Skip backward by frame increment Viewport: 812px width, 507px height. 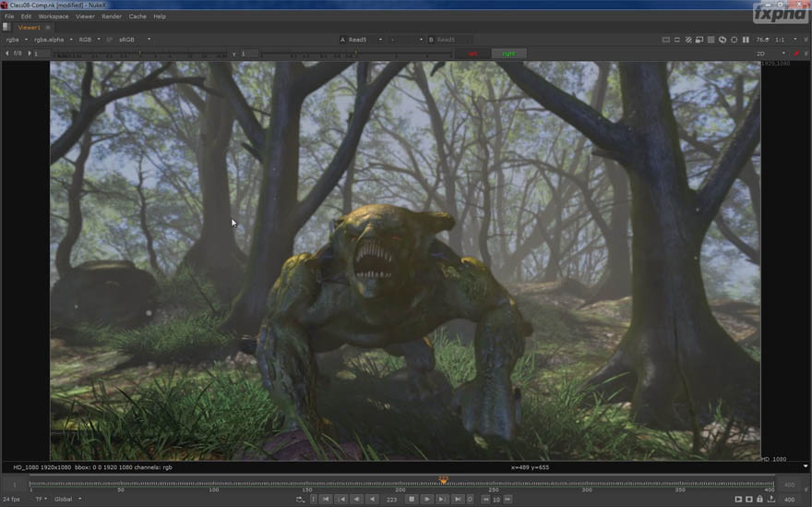point(485,500)
